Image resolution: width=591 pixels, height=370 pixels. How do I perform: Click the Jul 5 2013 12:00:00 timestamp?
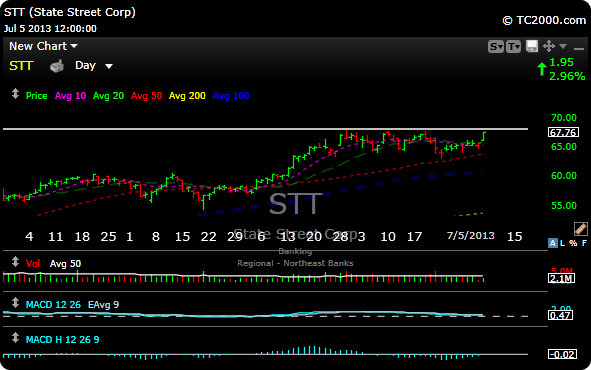click(50, 29)
